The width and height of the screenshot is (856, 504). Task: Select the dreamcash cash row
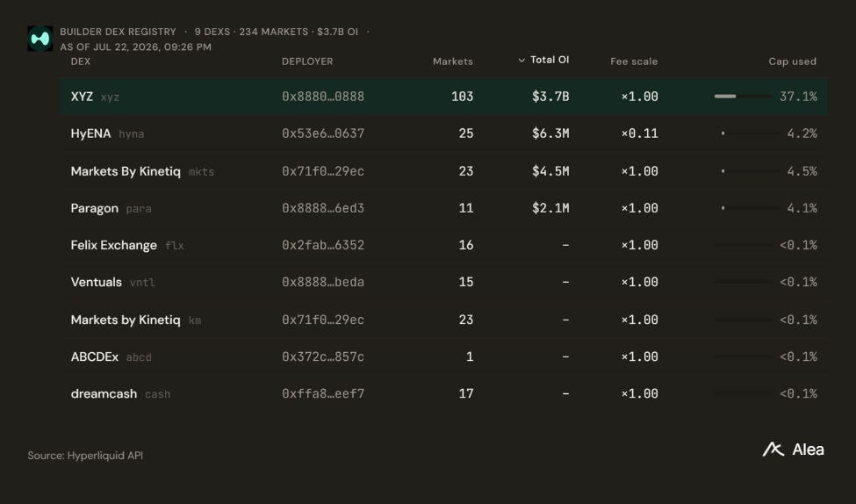(x=444, y=393)
